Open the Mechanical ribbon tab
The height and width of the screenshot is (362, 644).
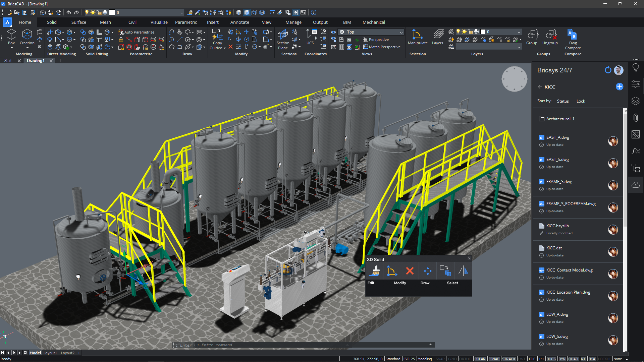point(373,22)
